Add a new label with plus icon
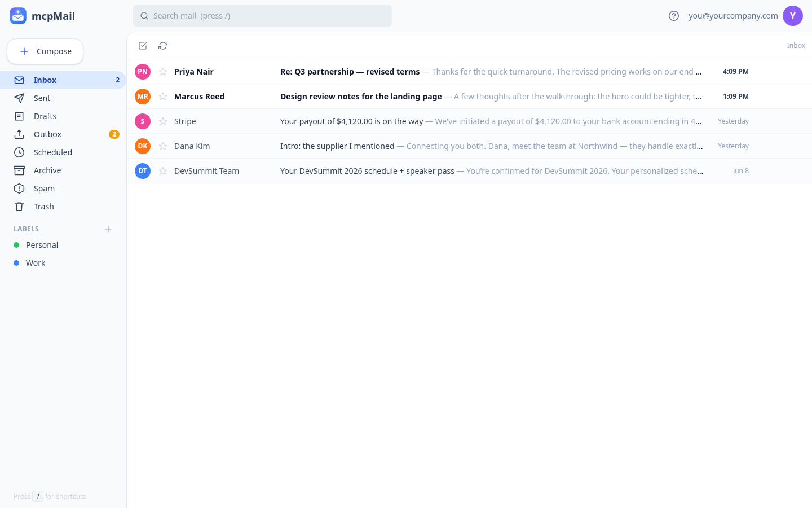812x508 pixels. click(x=108, y=229)
